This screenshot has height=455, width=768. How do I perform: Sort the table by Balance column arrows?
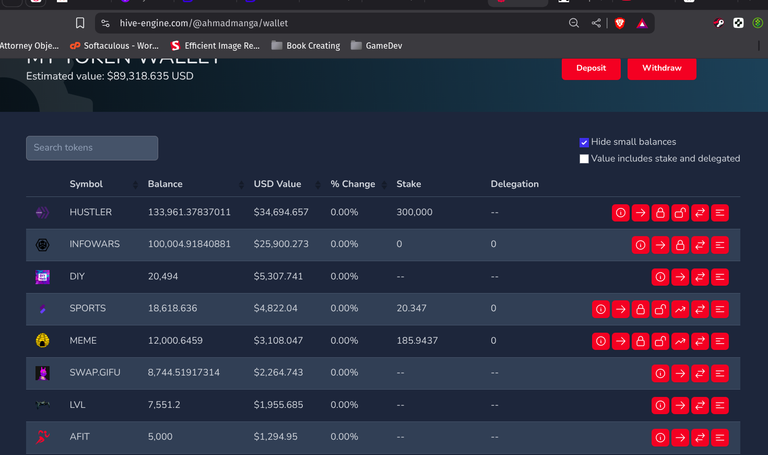241,185
